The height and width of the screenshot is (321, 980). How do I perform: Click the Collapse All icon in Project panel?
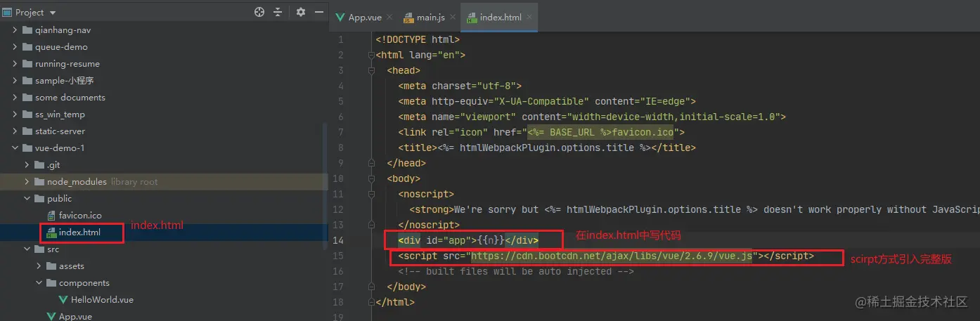(278, 12)
